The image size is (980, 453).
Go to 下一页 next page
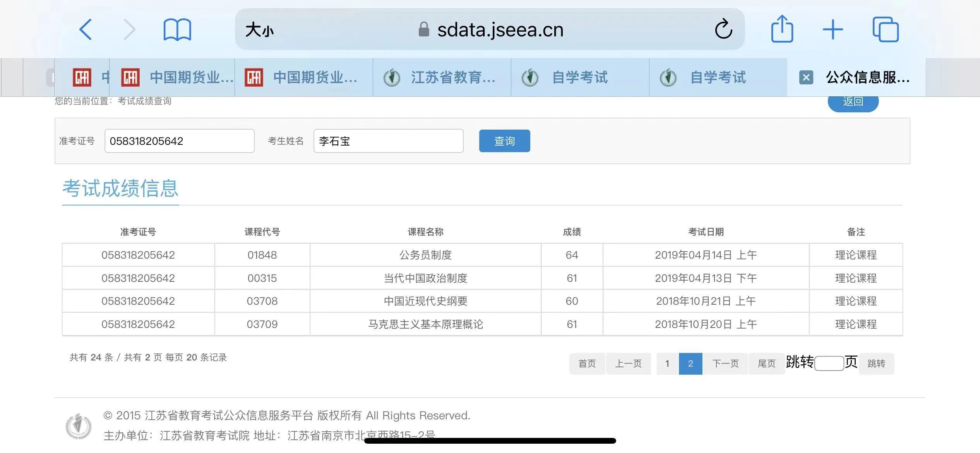pos(726,364)
